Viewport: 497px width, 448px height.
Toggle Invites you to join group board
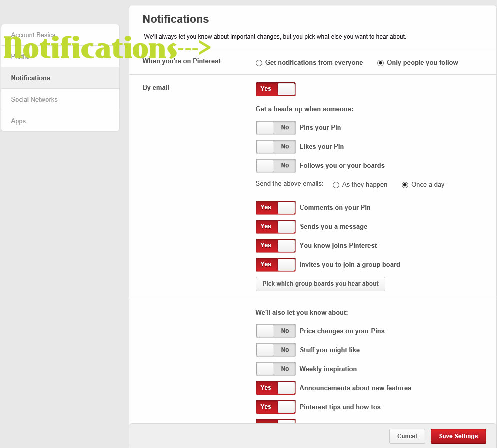(275, 265)
